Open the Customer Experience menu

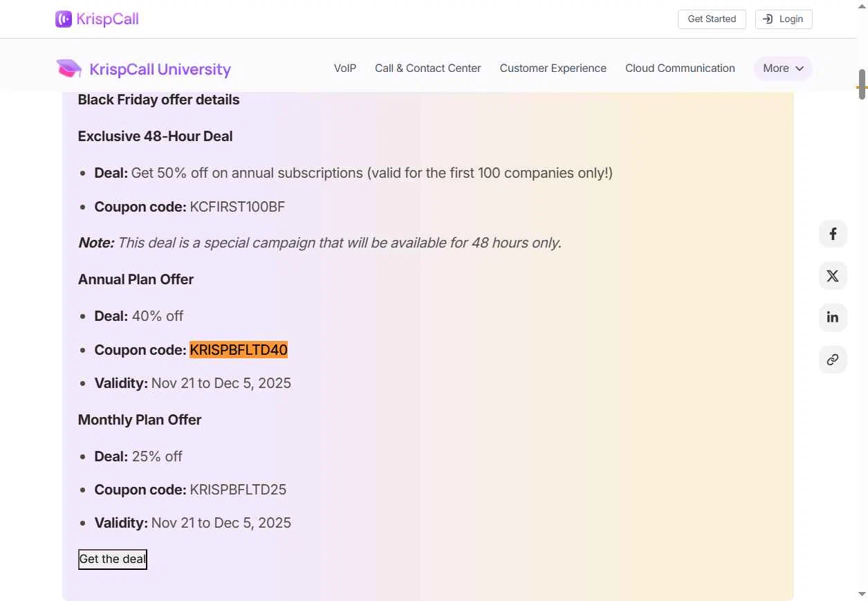click(553, 68)
